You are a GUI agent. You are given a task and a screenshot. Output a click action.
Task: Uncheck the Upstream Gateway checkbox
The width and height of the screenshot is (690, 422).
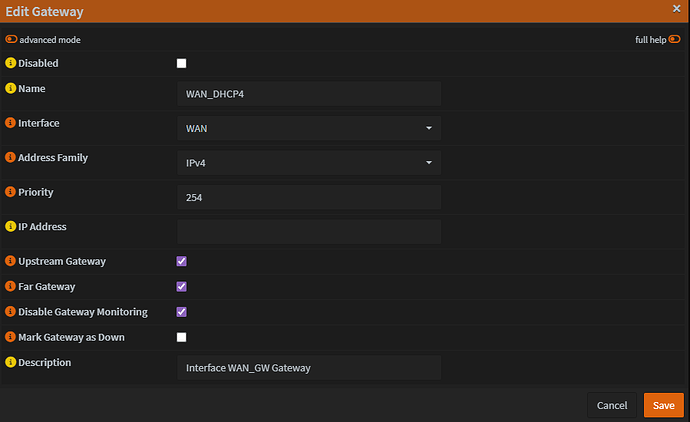coord(181,261)
